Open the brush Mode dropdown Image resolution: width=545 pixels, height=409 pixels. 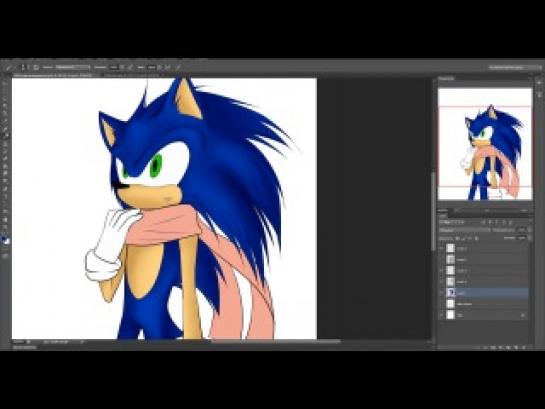click(73, 67)
